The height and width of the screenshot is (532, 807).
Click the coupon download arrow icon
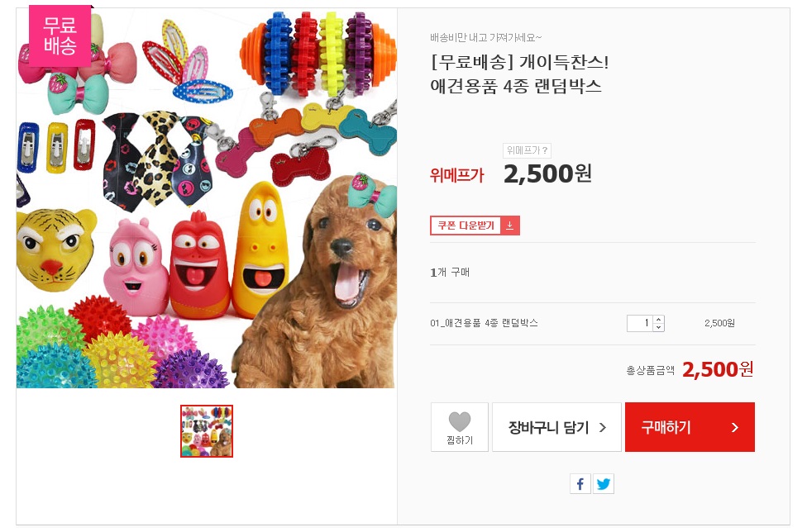coord(510,226)
